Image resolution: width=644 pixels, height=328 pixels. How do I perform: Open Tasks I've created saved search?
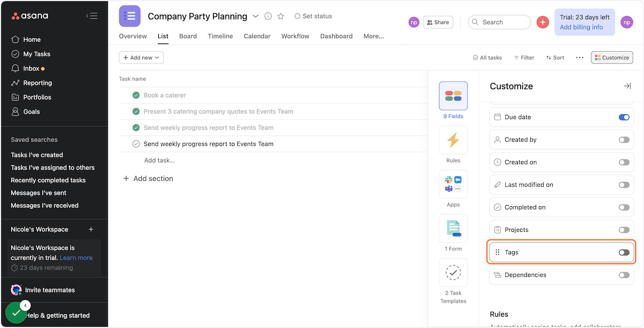(37, 155)
